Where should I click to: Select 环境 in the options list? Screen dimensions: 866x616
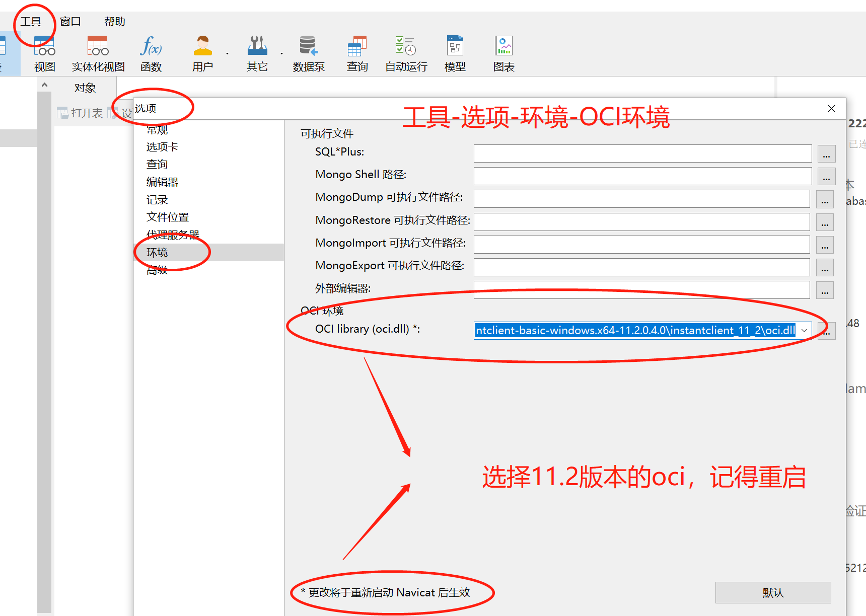pos(157,252)
